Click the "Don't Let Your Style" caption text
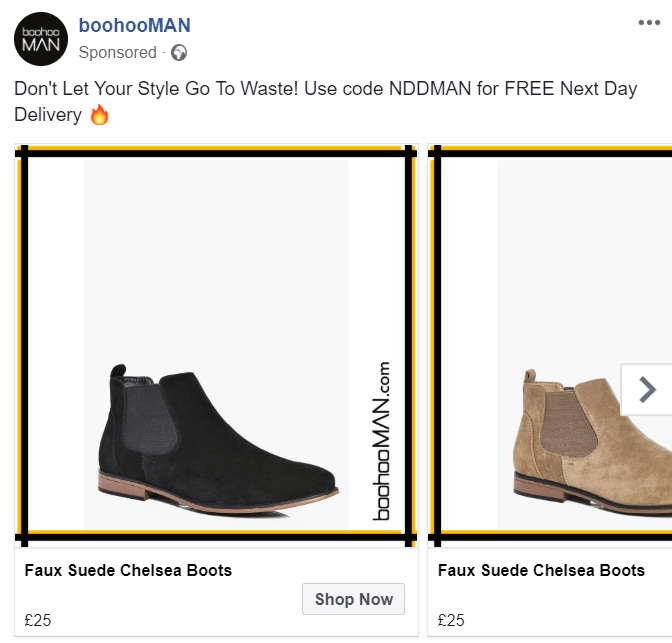 click(x=120, y=88)
